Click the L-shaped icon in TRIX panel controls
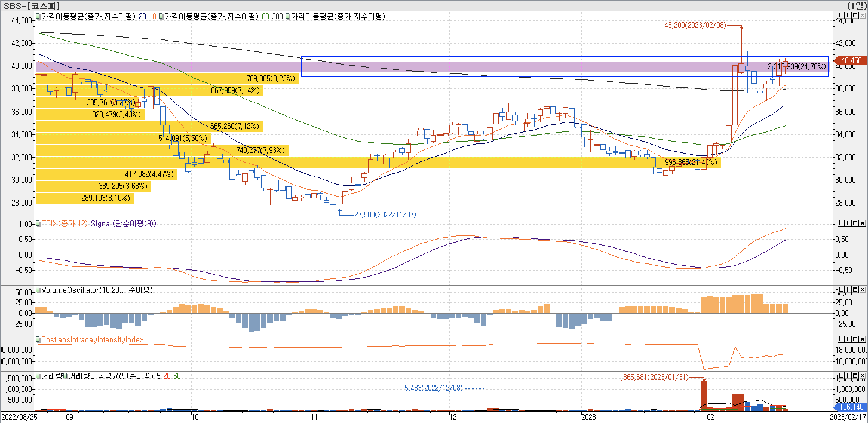This screenshot has height=423, width=868. 841,223
